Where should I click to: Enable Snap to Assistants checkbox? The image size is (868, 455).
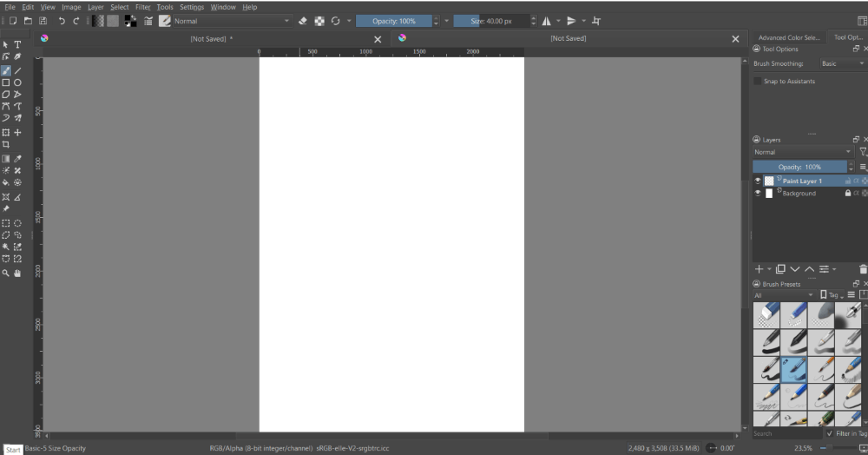click(x=757, y=82)
